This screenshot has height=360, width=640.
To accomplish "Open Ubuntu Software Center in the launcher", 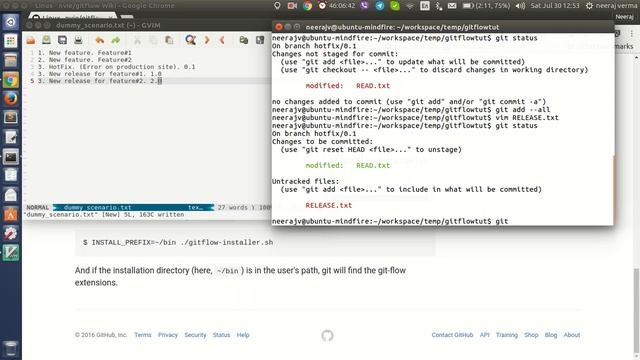I will point(11,215).
